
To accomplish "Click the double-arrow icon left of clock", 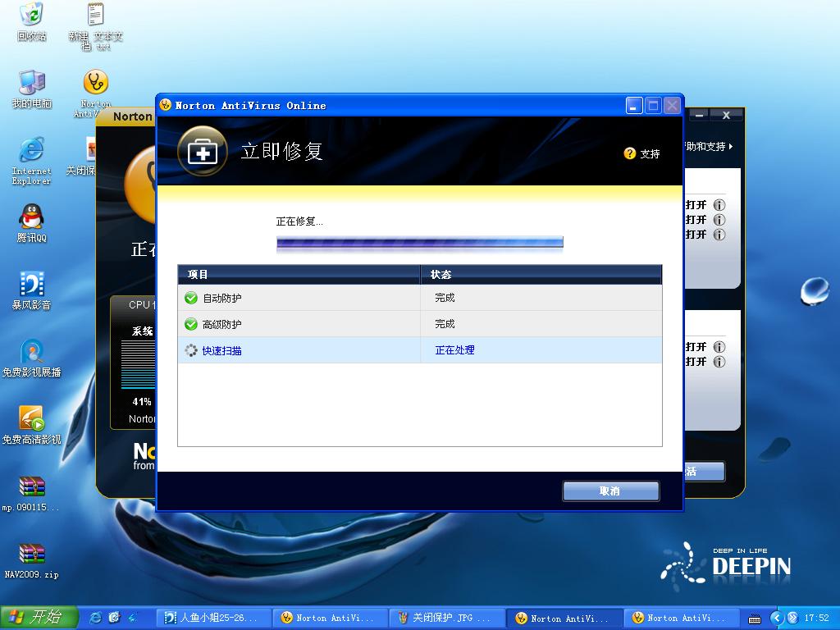I will pyautogui.click(x=792, y=619).
